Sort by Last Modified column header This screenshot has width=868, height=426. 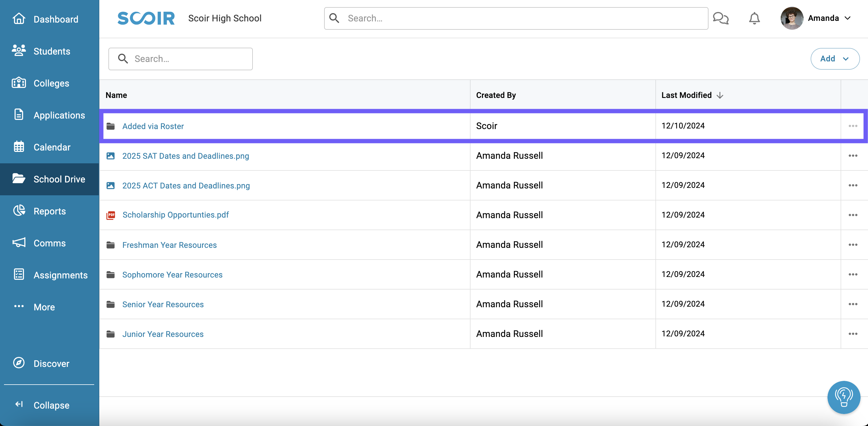686,95
